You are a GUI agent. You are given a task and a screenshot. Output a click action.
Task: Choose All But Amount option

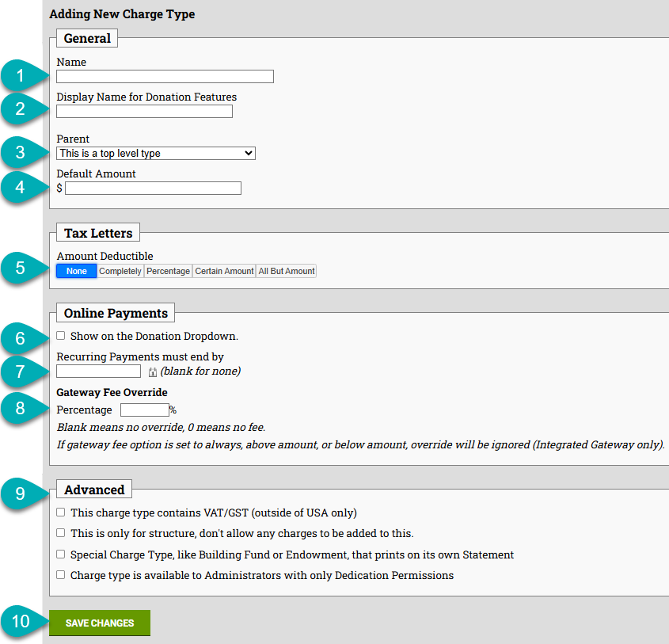286,271
